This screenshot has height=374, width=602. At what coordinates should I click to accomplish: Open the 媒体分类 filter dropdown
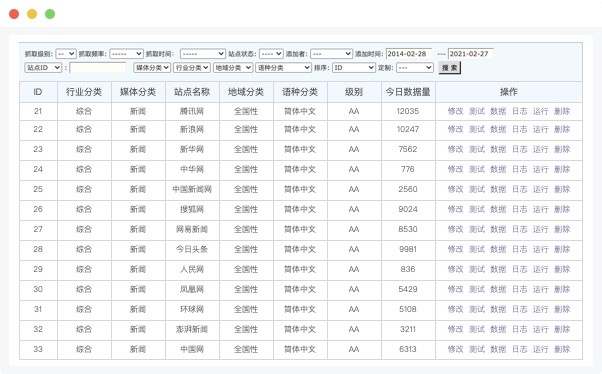152,68
